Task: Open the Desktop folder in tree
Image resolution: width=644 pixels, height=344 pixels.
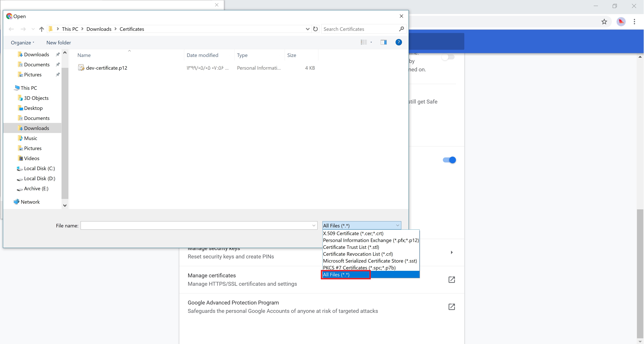Action: coord(33,108)
